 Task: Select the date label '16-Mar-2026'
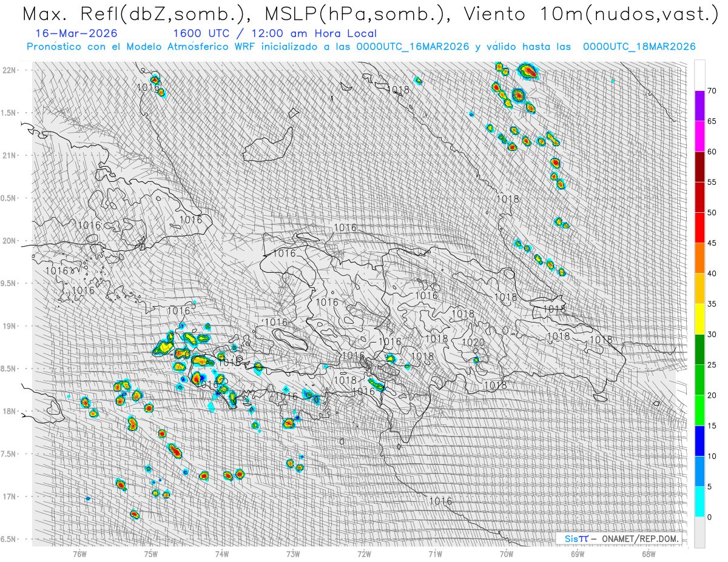pos(76,34)
